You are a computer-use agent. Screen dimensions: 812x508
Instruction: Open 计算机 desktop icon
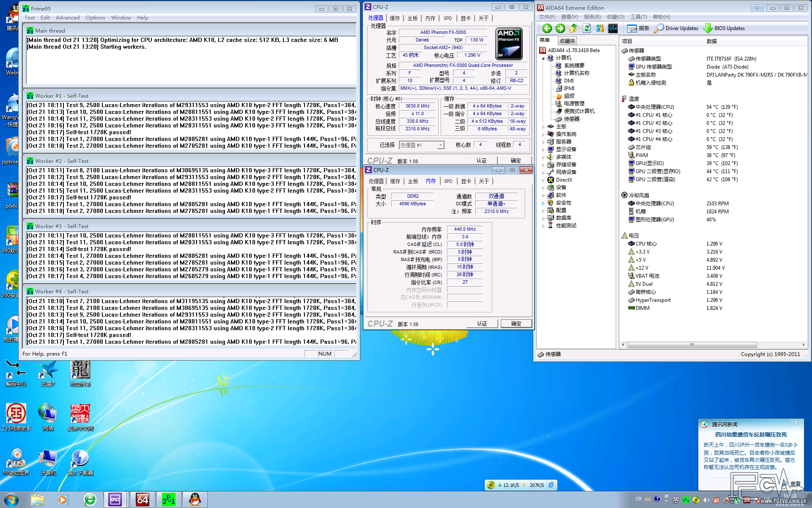[48, 462]
